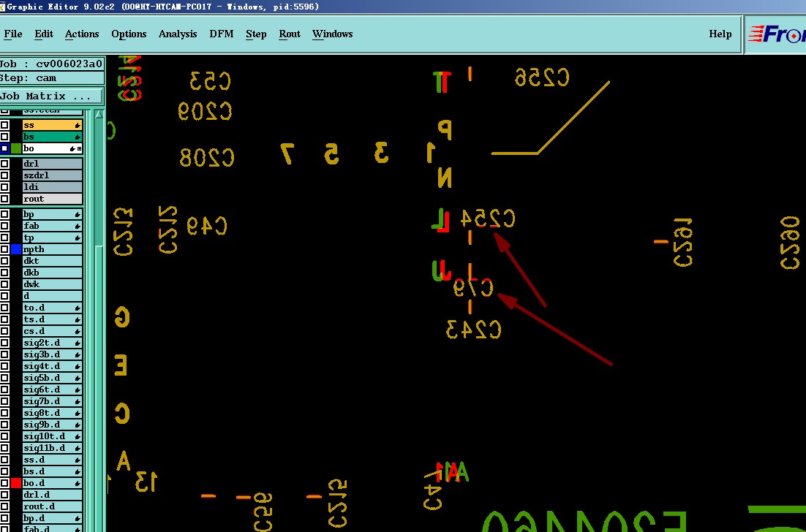Open the Rout menu
Screen dimensions: 806x532
coord(290,34)
